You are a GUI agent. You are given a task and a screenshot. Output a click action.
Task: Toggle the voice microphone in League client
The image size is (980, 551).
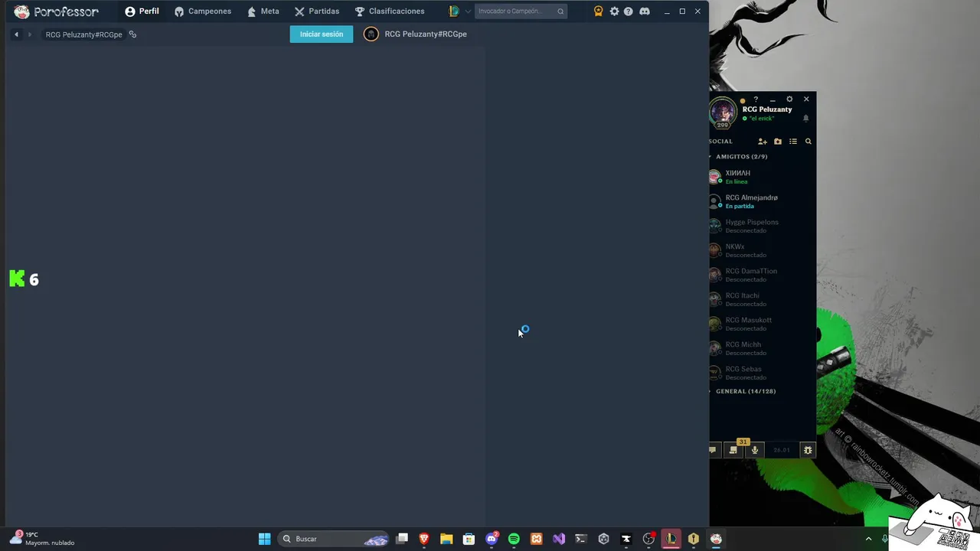point(755,450)
